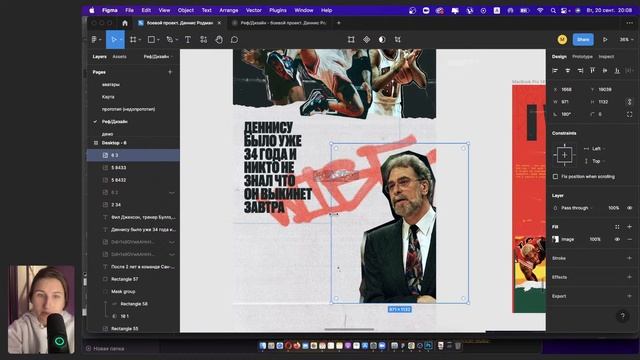Click the layer opacity 100% field
The height and width of the screenshot is (360, 640).
coord(613,208)
